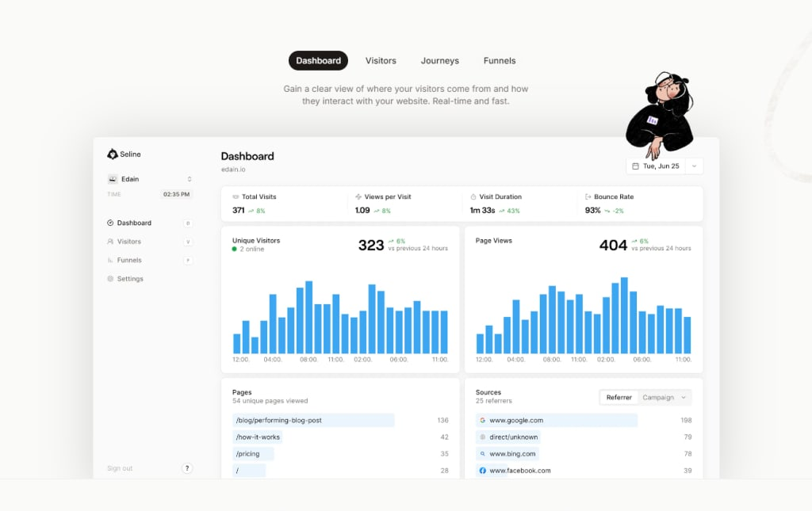Switch to the Visitors tab
The width and height of the screenshot is (812, 511).
(x=381, y=60)
